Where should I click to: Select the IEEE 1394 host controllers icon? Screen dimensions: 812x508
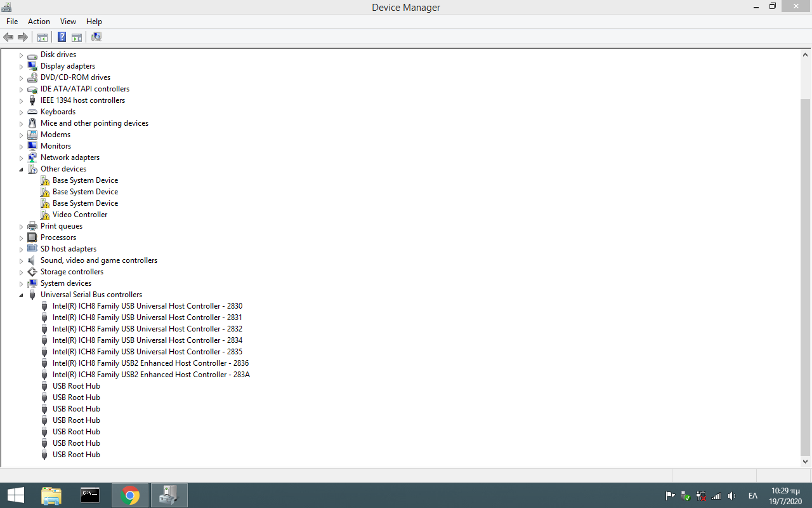(x=32, y=100)
